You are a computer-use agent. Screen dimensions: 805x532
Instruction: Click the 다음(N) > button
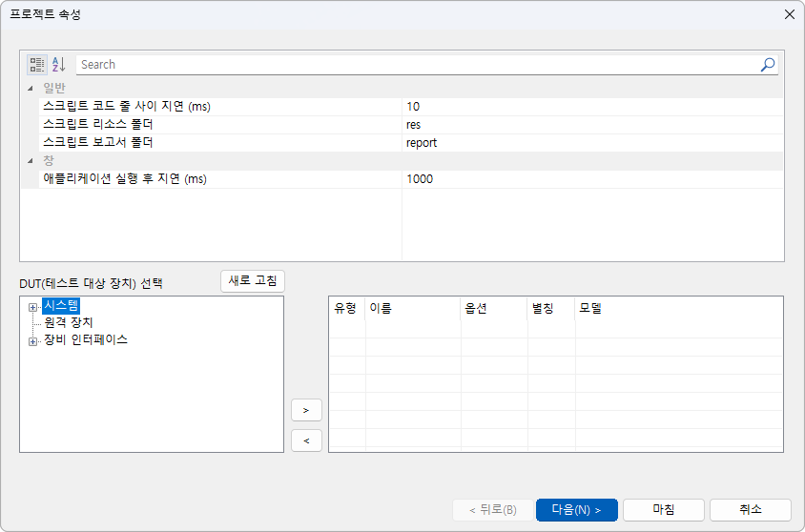point(576,510)
